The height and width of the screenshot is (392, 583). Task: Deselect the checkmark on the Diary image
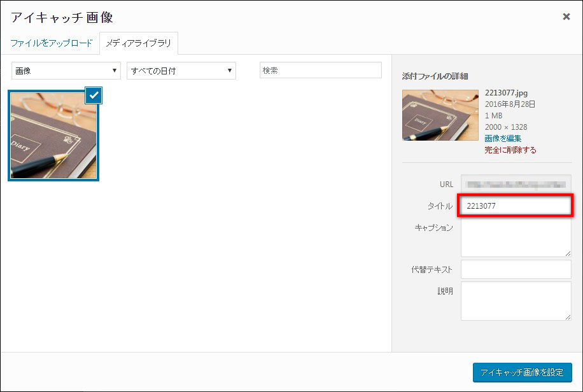[x=93, y=95]
